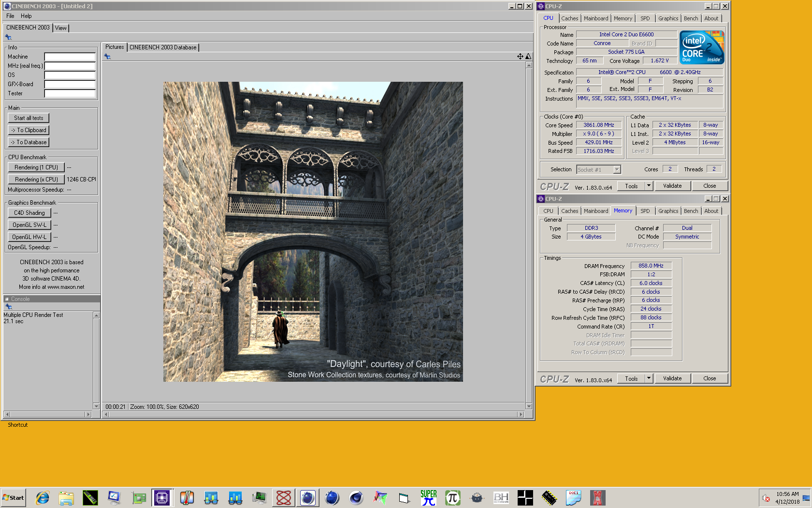Image resolution: width=812 pixels, height=508 pixels.
Task: Click the 'Multiple CPU Render Test' console line
Action: point(33,315)
